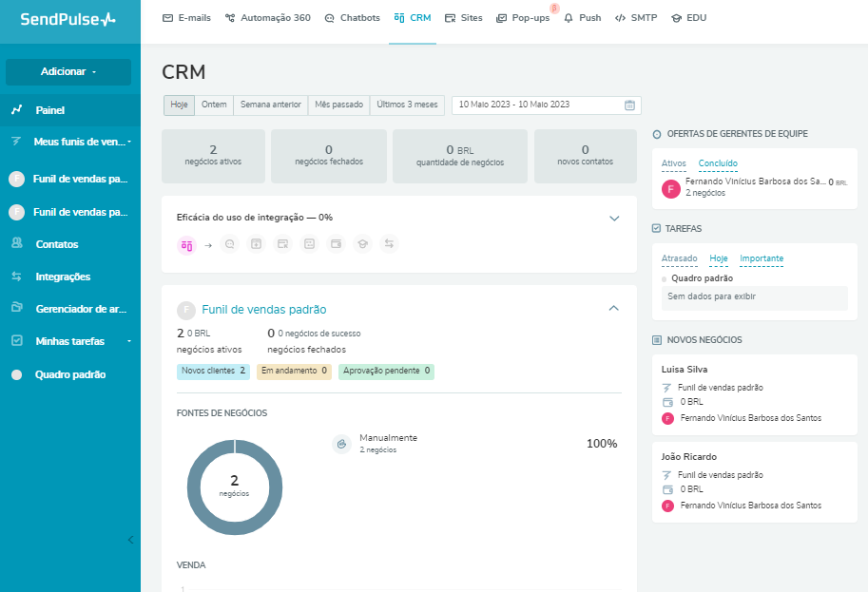Collapse the sidebar with the left arrow
This screenshot has width=868, height=592.
[130, 538]
